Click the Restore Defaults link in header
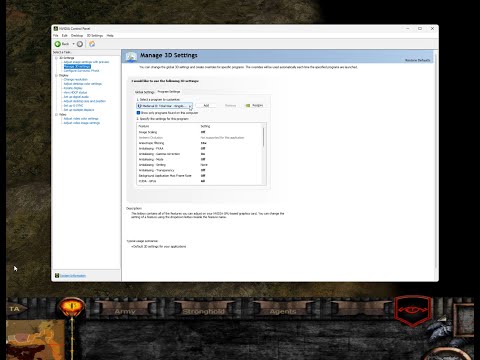Viewport: 480px width, 360px height. (x=417, y=60)
